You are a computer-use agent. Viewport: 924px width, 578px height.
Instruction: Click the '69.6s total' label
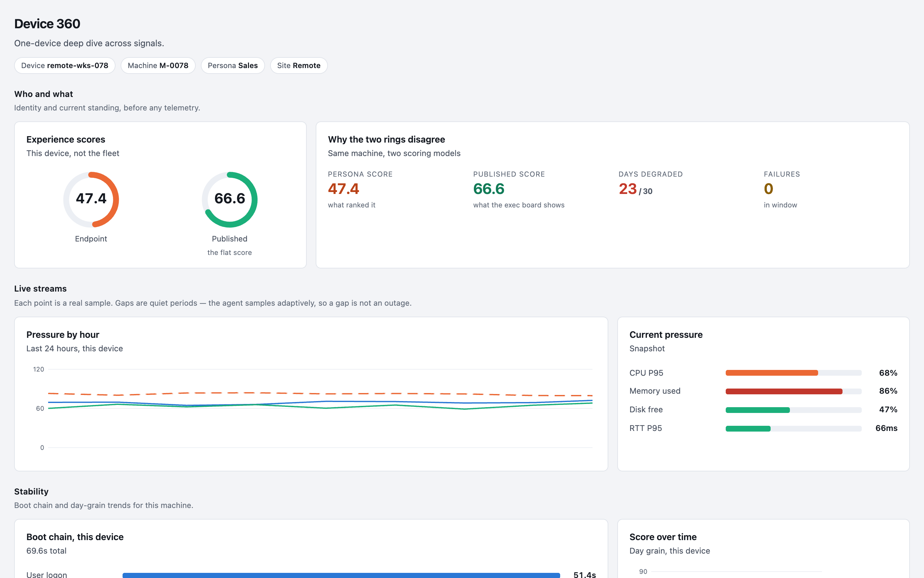click(x=46, y=551)
